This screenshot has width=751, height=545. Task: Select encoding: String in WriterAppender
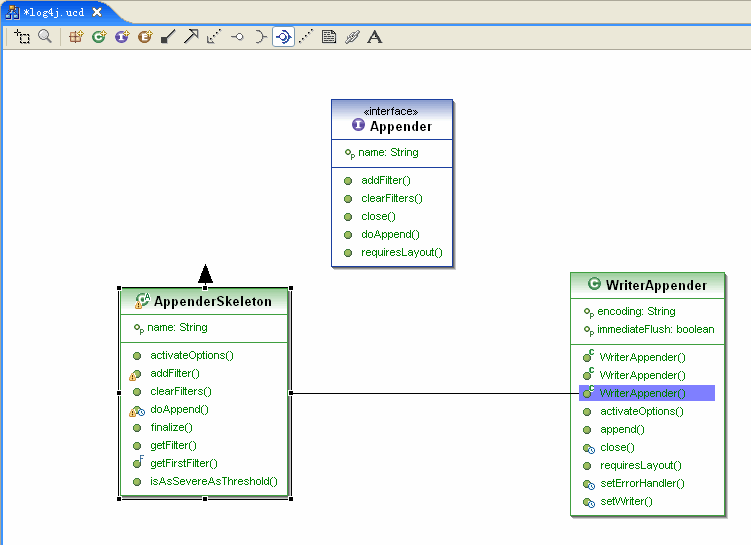click(x=636, y=311)
